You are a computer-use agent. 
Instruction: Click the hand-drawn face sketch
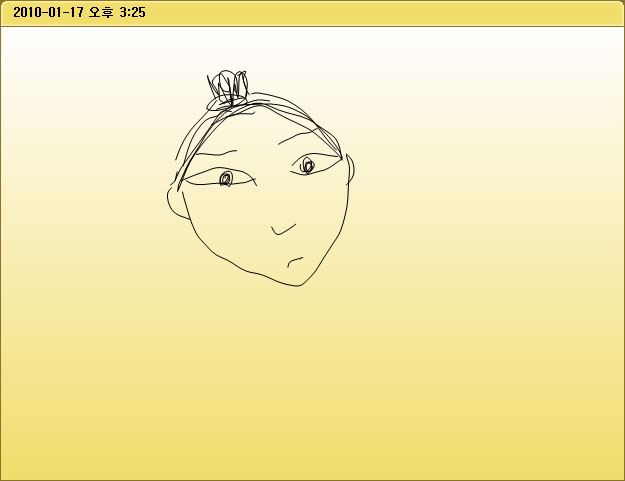pos(261,178)
